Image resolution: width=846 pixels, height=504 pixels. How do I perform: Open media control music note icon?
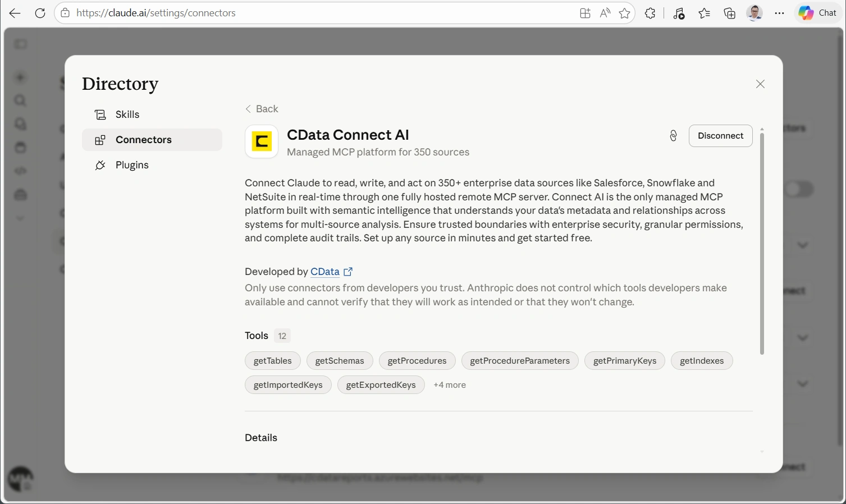(x=679, y=13)
